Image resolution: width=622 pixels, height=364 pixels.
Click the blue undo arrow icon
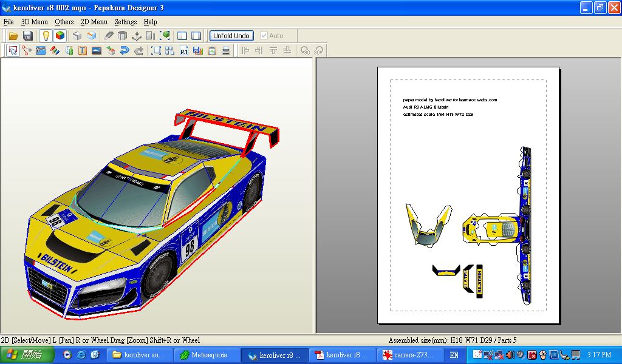coord(125,51)
